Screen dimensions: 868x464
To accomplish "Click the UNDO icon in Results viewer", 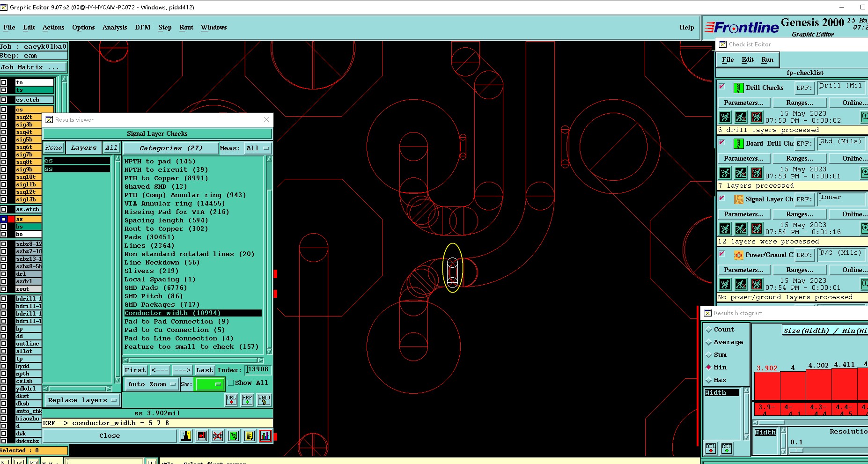I will click(264, 399).
